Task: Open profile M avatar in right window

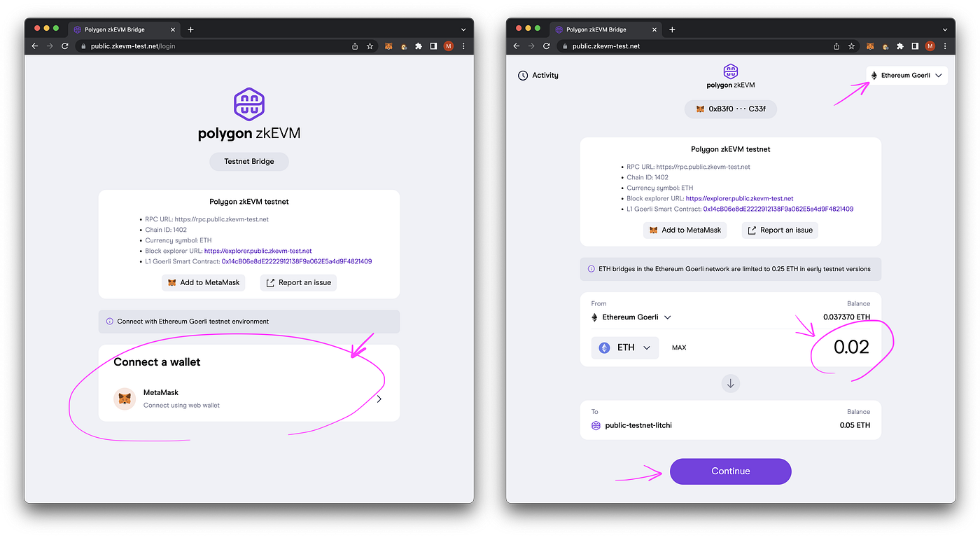Action: [930, 46]
